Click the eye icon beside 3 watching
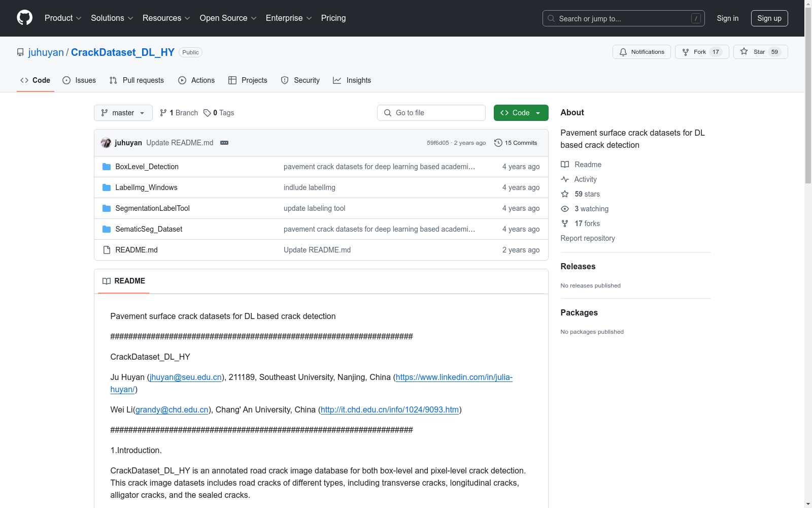This screenshot has width=812, height=508. (565, 209)
